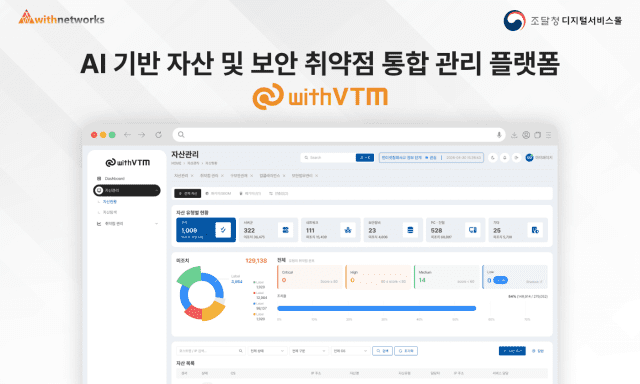Click the browser reload icon
Image resolution: width=640 pixels, height=384 pixels.
click(x=158, y=135)
